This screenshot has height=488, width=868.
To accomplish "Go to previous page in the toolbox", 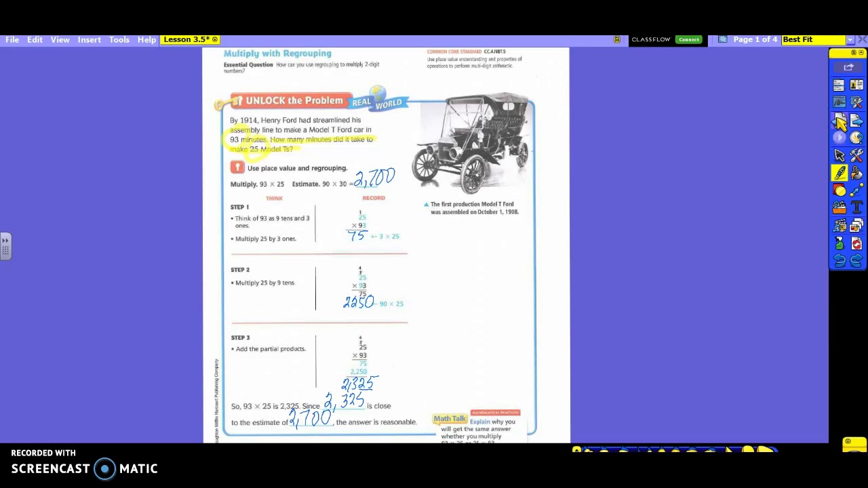I will (x=840, y=121).
